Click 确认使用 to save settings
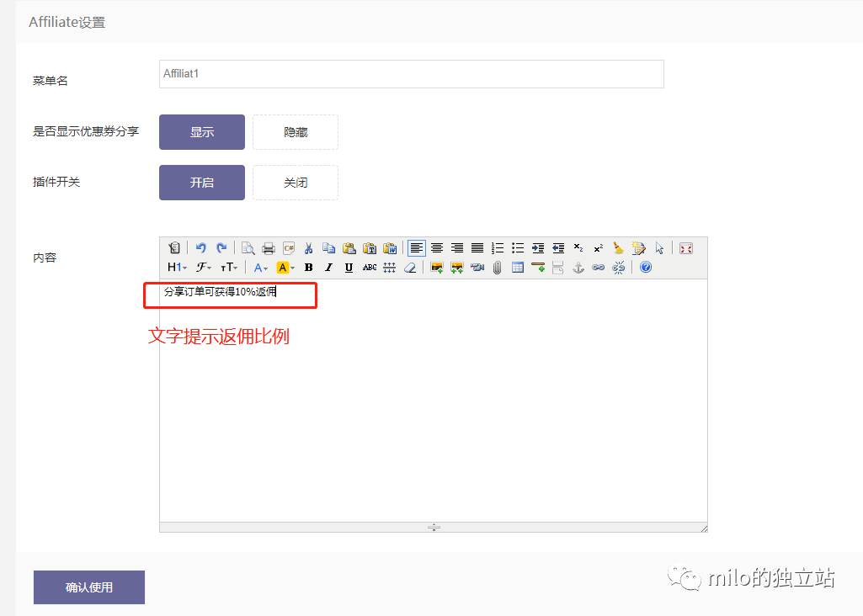 tap(89, 587)
